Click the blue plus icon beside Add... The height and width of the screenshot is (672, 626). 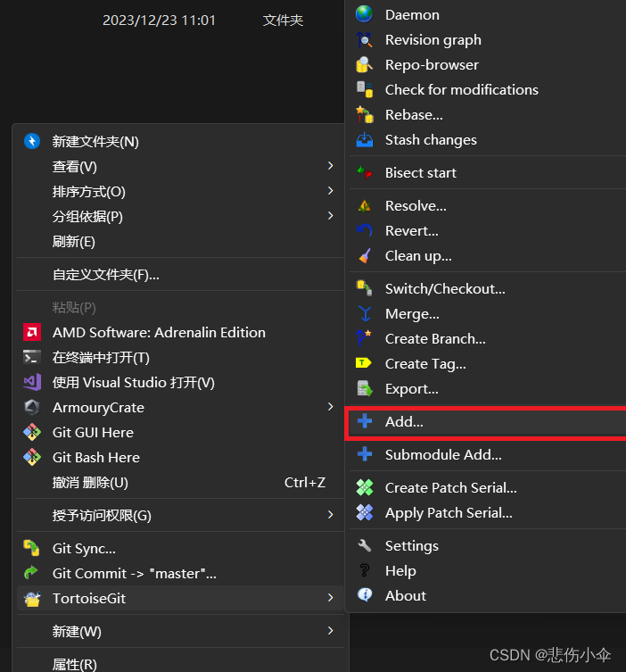(x=365, y=421)
